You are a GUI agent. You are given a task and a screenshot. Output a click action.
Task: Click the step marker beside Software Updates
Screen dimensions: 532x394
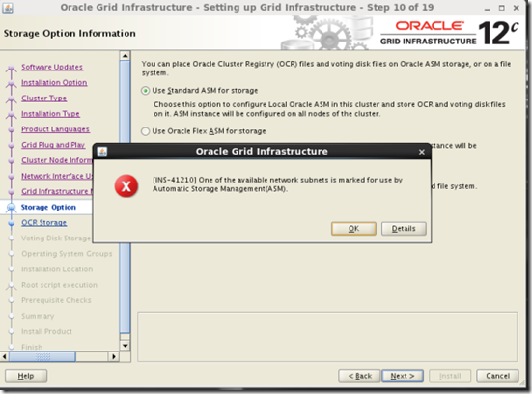[x=12, y=68]
